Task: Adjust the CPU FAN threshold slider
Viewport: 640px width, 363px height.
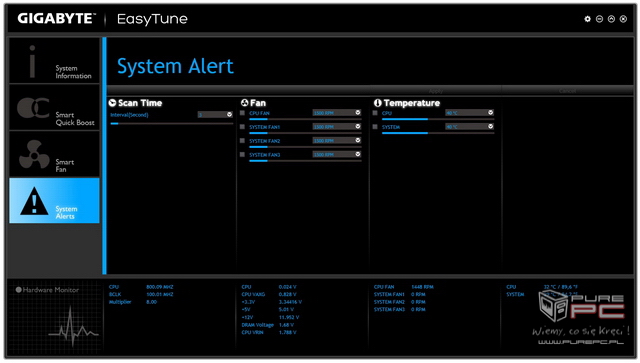Action: tap(305, 119)
